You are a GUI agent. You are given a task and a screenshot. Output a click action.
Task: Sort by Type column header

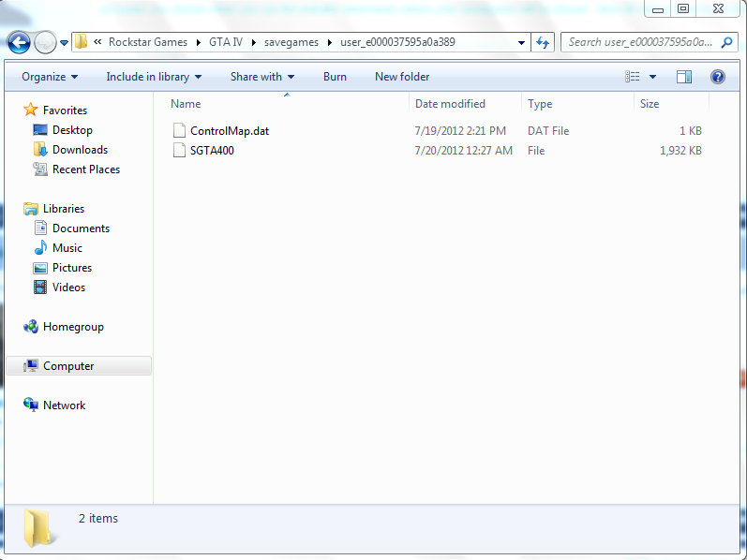540,104
